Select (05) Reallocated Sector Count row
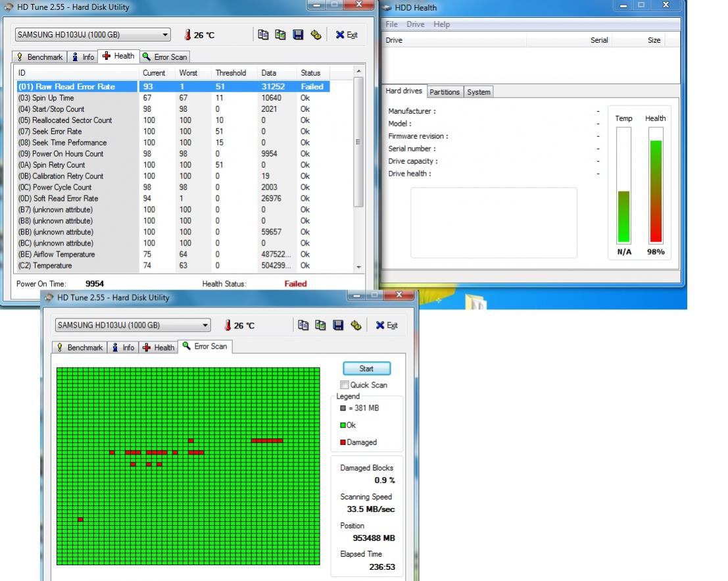 coord(173,120)
